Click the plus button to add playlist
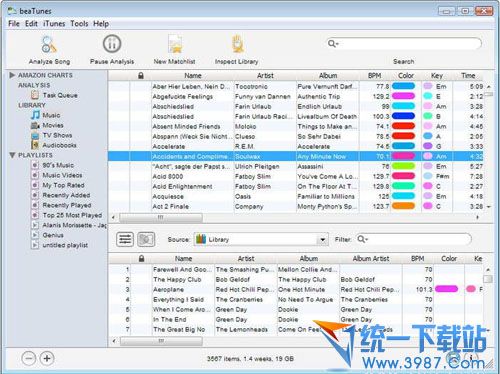 click(x=47, y=358)
